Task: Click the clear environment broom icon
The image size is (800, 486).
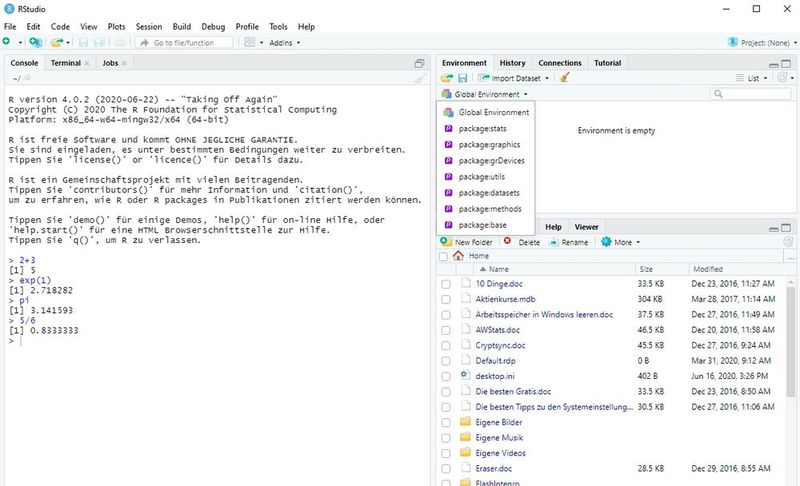Action: click(x=564, y=78)
